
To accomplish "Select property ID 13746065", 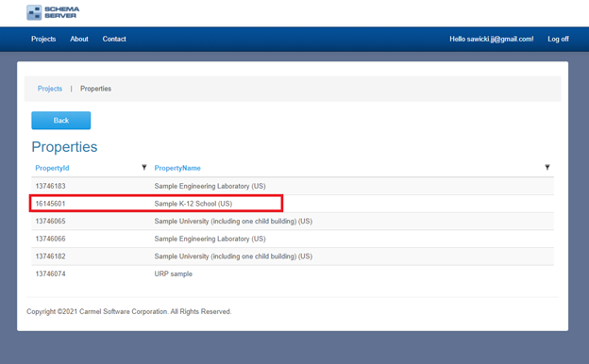I will (50, 222).
